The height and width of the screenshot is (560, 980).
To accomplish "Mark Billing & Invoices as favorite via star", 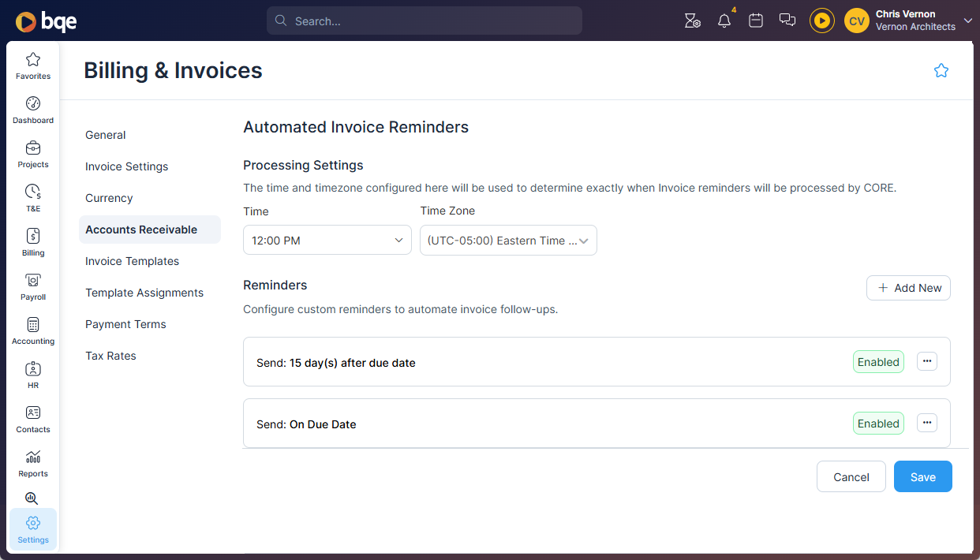I will click(941, 70).
